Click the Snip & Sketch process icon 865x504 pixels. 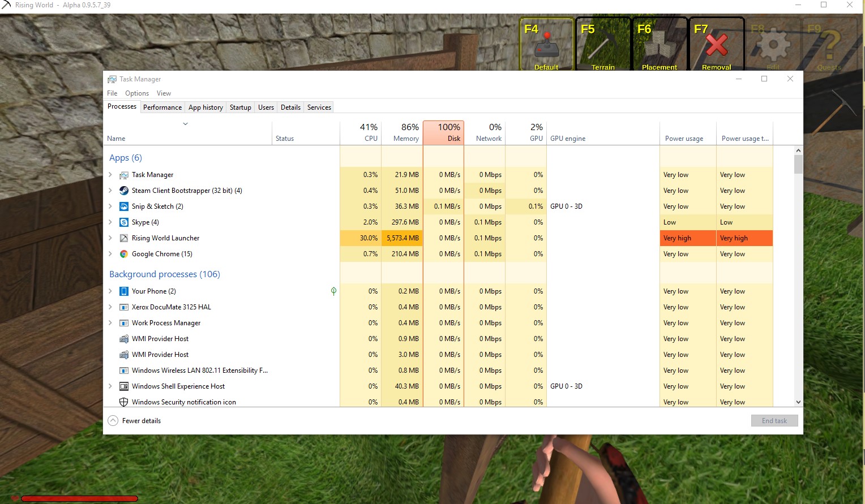pos(124,206)
